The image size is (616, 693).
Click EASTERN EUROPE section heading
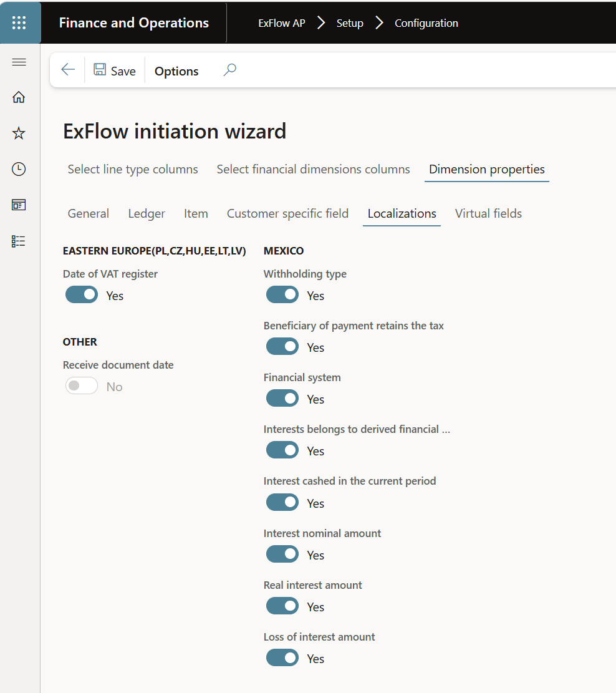(x=154, y=251)
